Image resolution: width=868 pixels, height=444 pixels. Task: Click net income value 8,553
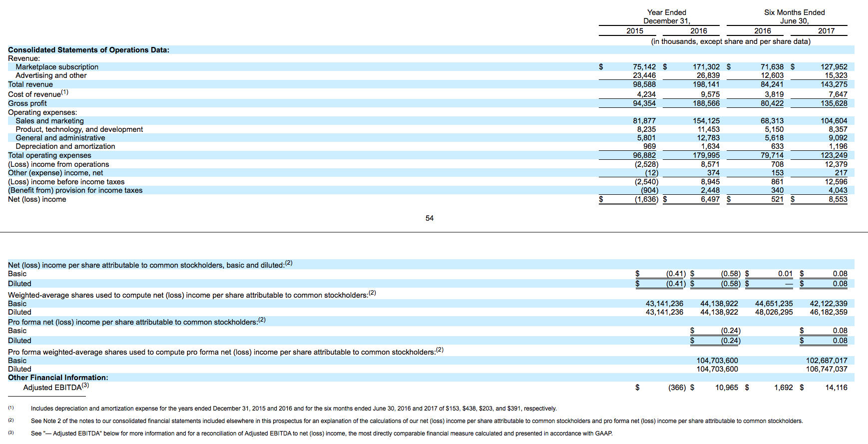tap(838, 199)
